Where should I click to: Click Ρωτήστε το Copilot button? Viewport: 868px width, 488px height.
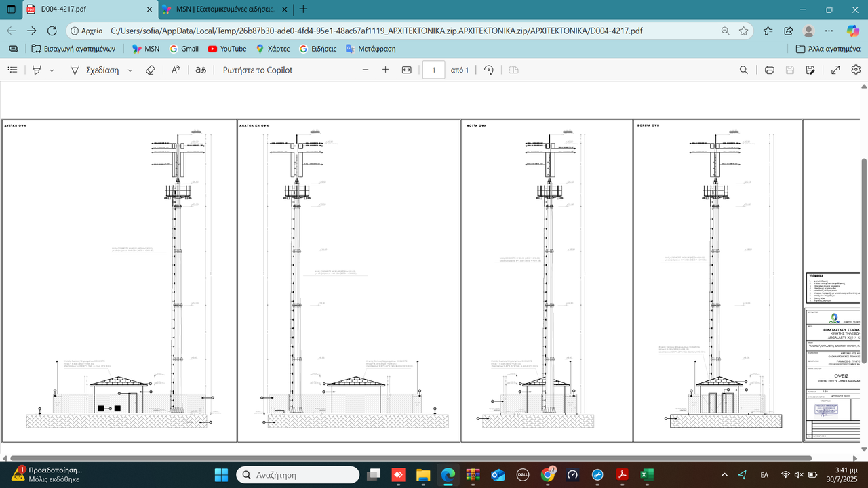258,70
